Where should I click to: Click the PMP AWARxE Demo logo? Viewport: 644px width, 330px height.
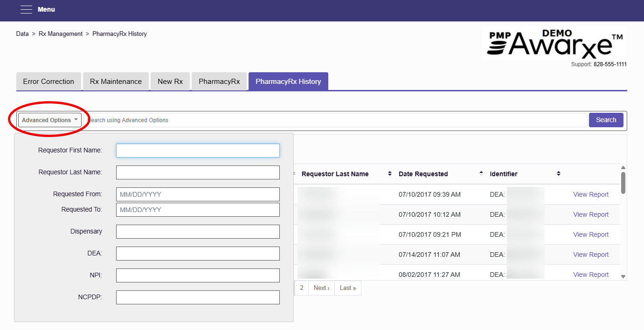555,43
